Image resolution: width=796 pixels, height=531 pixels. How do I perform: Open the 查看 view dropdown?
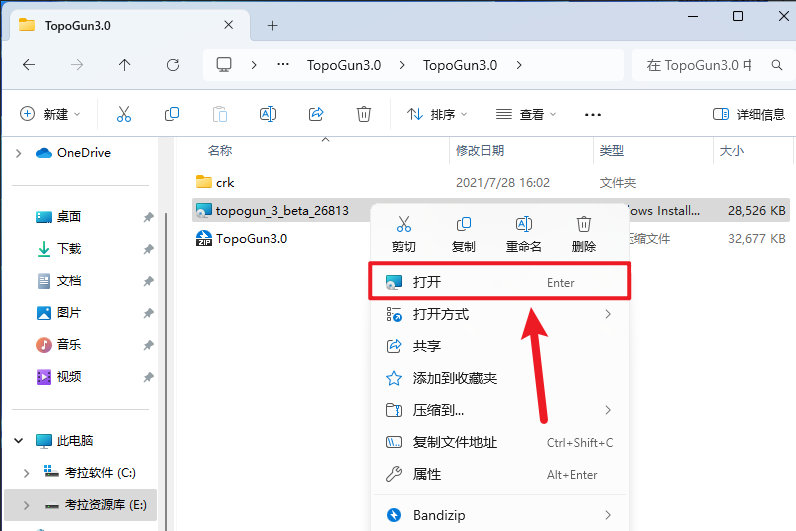click(x=526, y=114)
